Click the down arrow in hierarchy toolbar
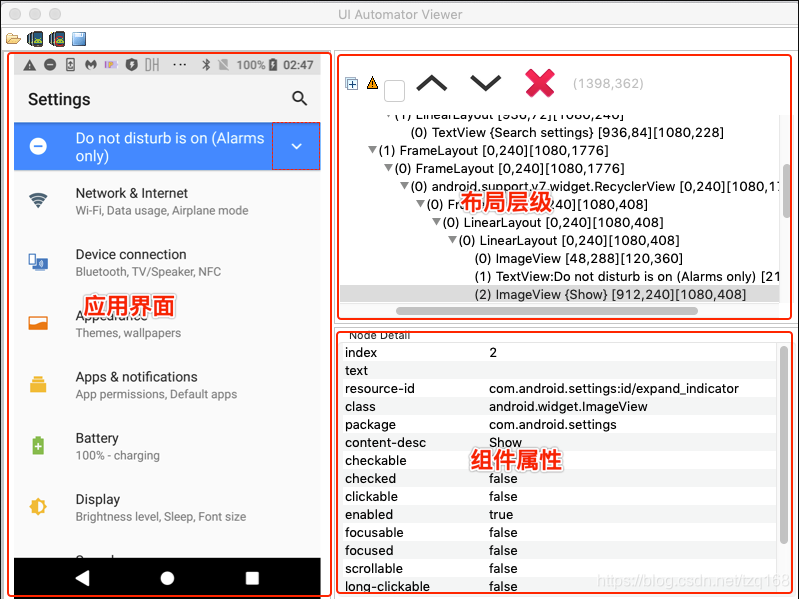This screenshot has height=599, width=799. pos(486,83)
